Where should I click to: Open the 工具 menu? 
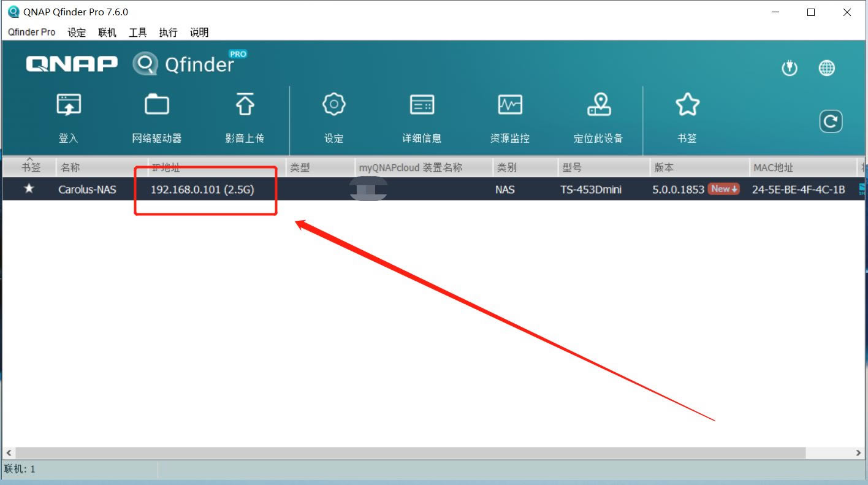pyautogui.click(x=138, y=32)
